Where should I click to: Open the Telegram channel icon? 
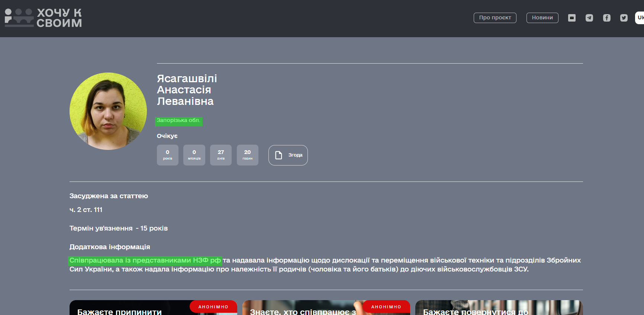(589, 18)
